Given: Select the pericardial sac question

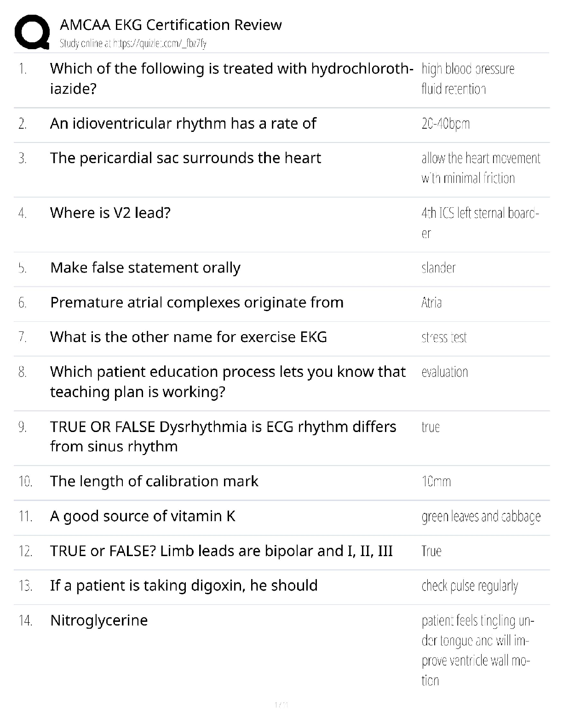Looking at the screenshot, I should click(185, 158).
